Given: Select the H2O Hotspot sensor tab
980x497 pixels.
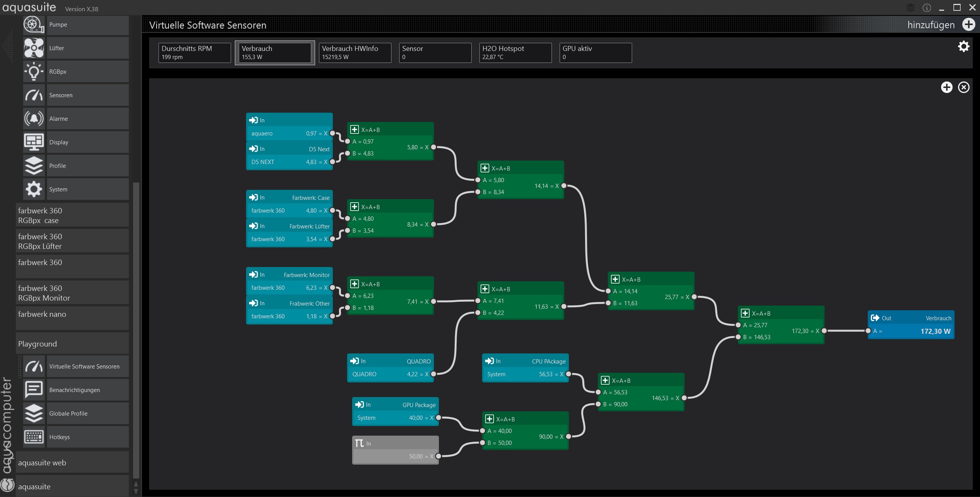Looking at the screenshot, I should pos(515,53).
